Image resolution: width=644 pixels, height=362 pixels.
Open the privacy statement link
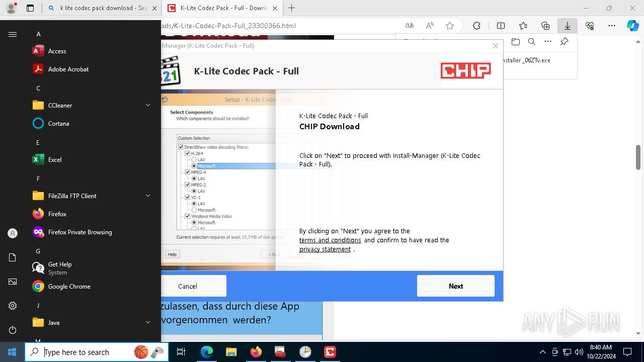(x=325, y=249)
